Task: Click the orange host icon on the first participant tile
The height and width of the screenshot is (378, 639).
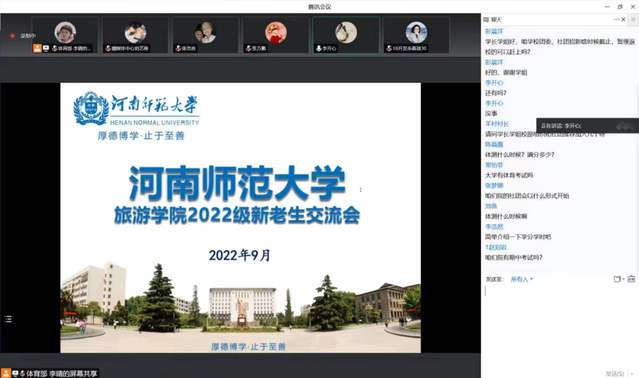Action: pyautogui.click(x=37, y=48)
